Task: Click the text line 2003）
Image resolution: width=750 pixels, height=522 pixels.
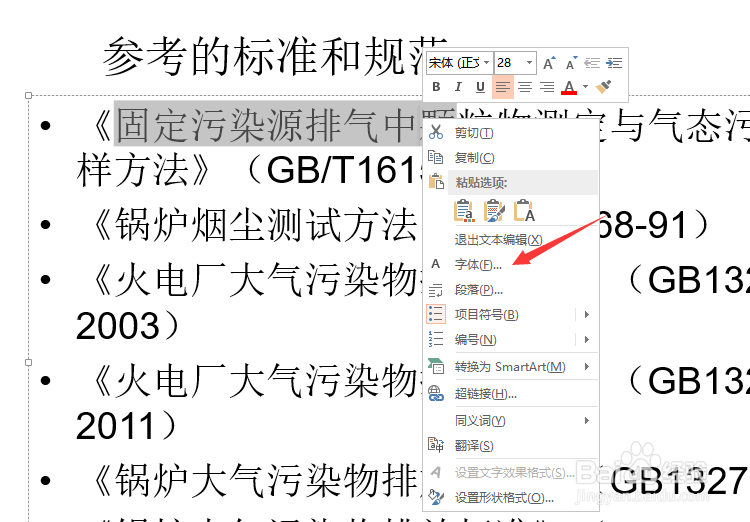Action: pos(127,326)
